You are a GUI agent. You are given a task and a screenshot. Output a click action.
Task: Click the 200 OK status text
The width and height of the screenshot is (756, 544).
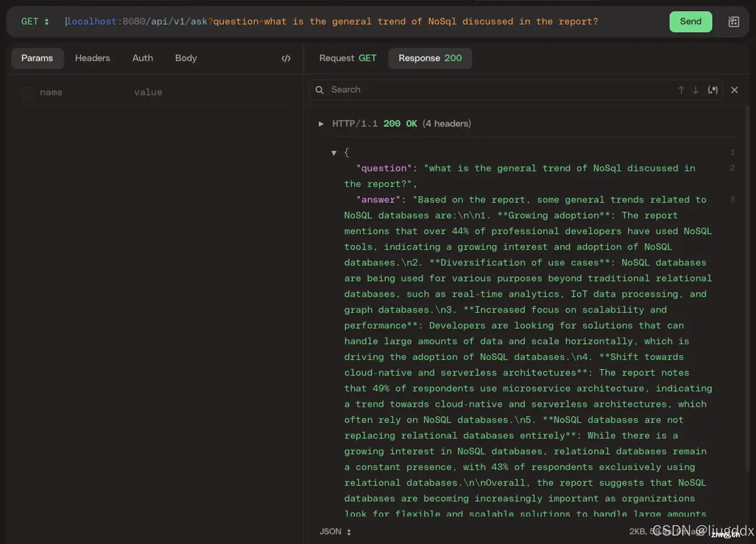coord(400,124)
